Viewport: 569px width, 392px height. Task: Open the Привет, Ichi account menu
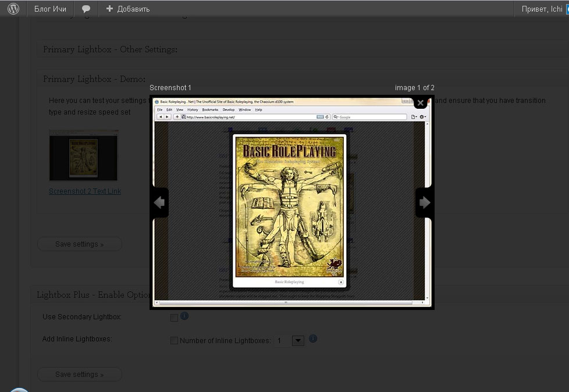(x=542, y=9)
